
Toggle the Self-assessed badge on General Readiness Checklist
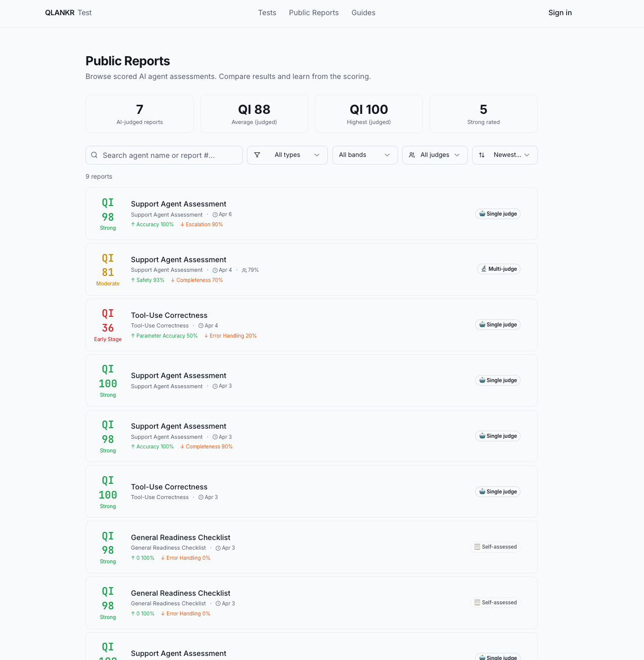click(496, 547)
